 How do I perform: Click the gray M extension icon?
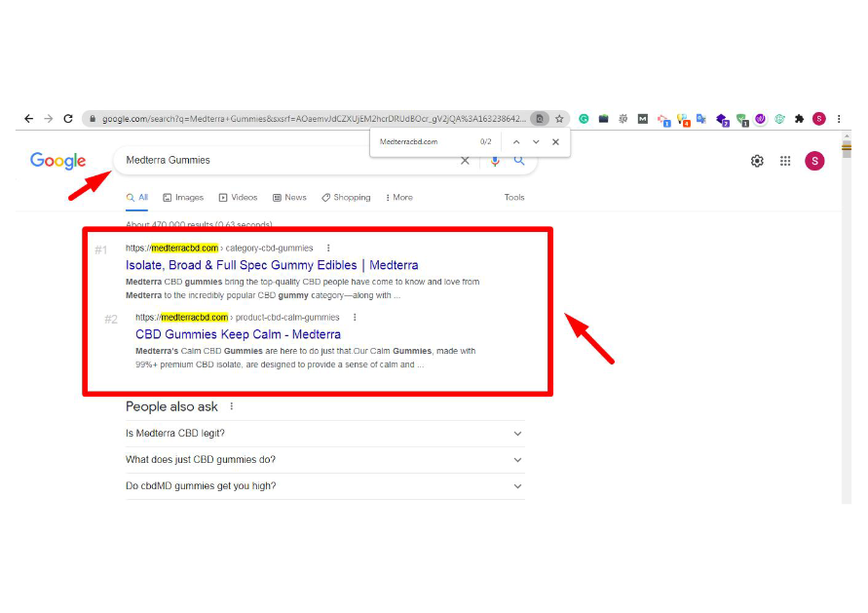[x=643, y=119]
